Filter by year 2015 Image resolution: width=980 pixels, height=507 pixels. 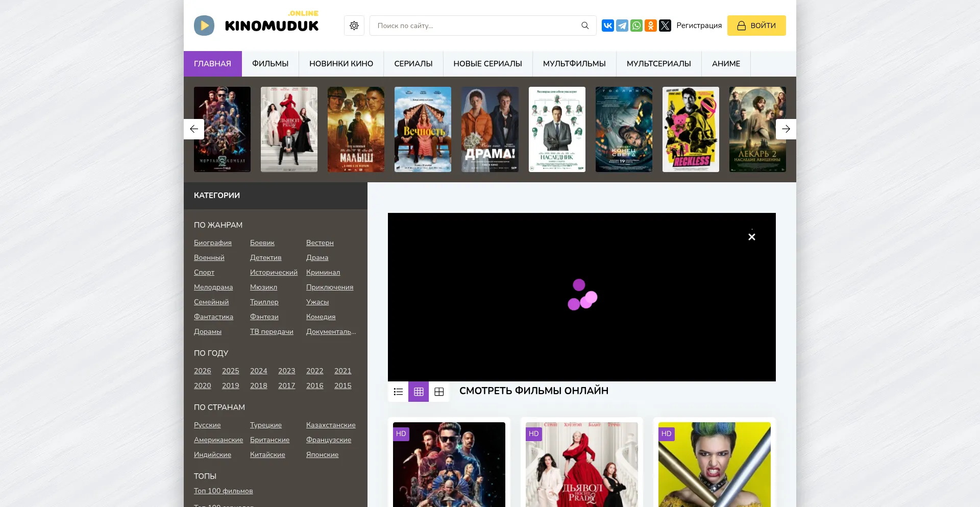coord(343,385)
